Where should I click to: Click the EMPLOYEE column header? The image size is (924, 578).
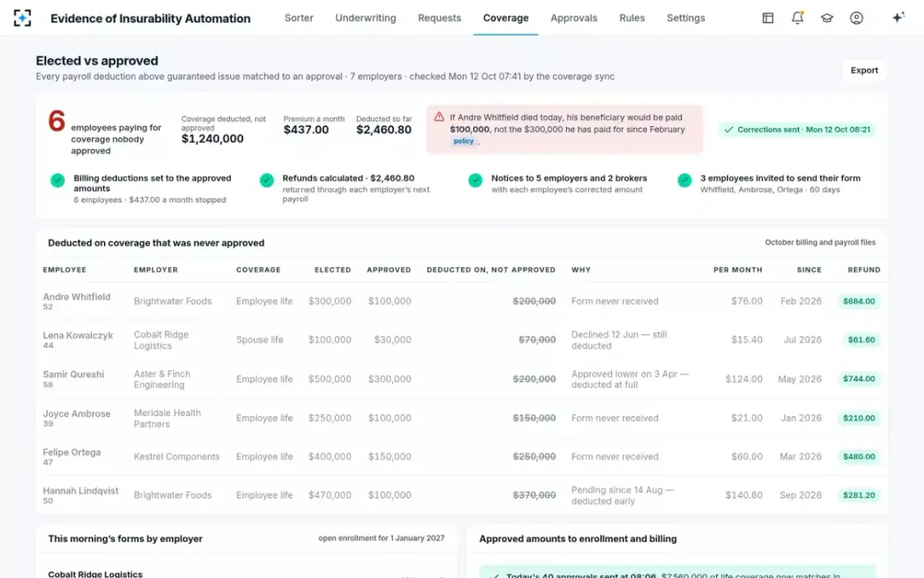coord(65,270)
